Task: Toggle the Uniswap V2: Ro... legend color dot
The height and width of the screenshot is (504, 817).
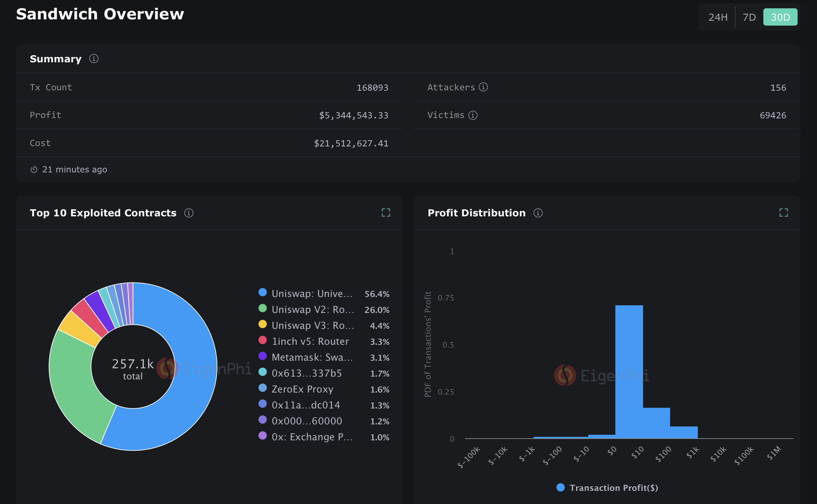Action: point(263,308)
